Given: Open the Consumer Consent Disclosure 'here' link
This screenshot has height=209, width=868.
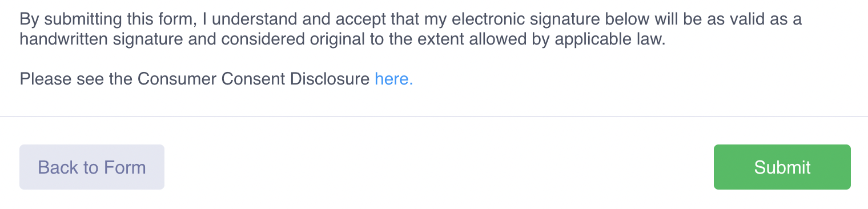Looking at the screenshot, I should (x=393, y=79).
